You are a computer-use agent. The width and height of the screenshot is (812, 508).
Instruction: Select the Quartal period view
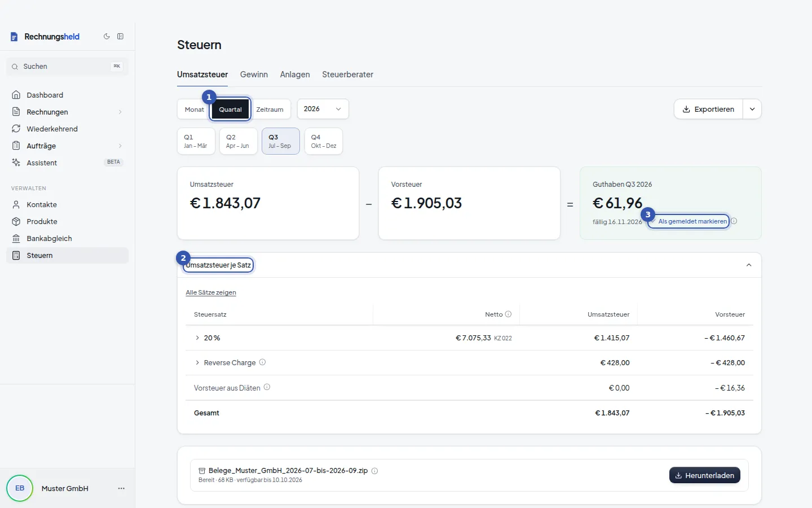click(x=230, y=110)
